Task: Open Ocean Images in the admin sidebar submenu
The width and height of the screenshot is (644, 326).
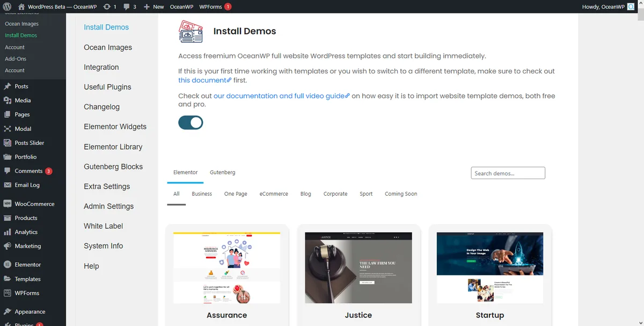Action: pyautogui.click(x=21, y=24)
